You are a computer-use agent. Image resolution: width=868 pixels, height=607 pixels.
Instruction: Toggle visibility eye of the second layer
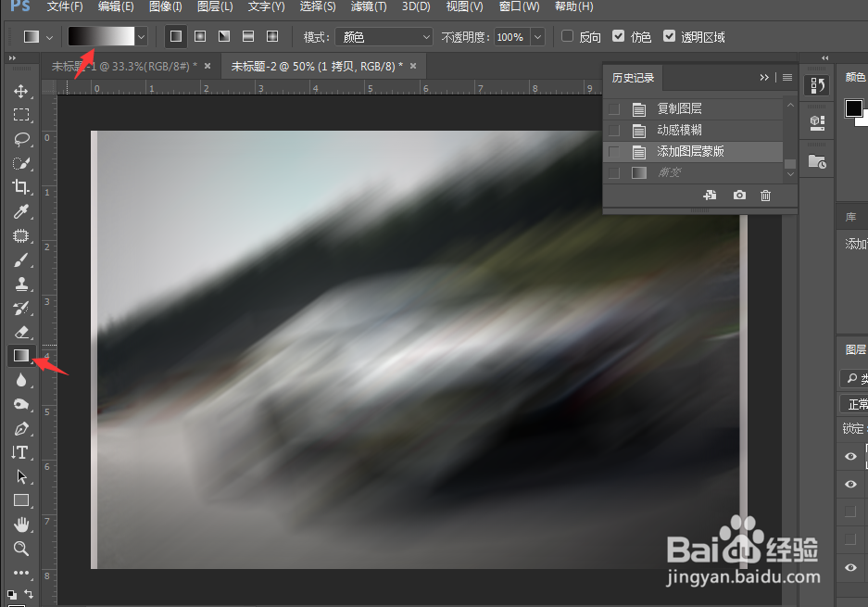(850, 484)
